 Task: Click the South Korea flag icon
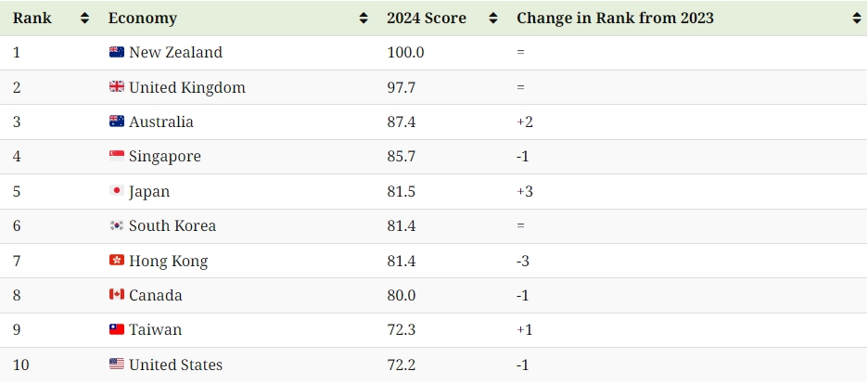(117, 225)
